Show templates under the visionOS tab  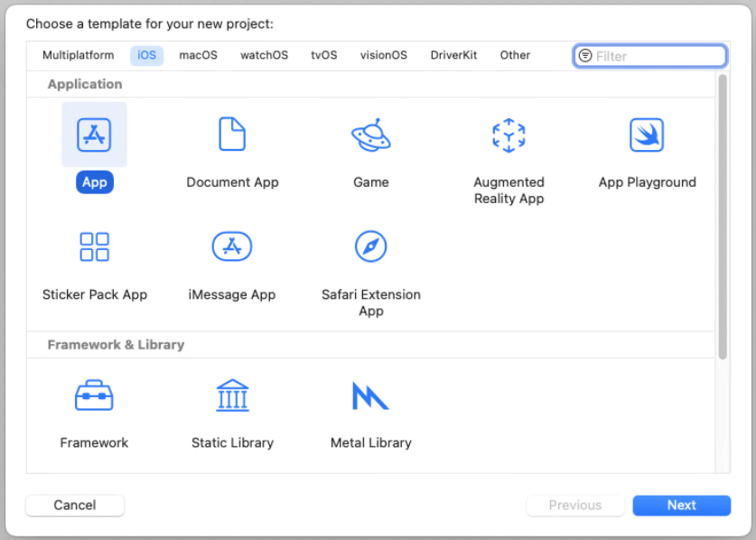point(383,55)
